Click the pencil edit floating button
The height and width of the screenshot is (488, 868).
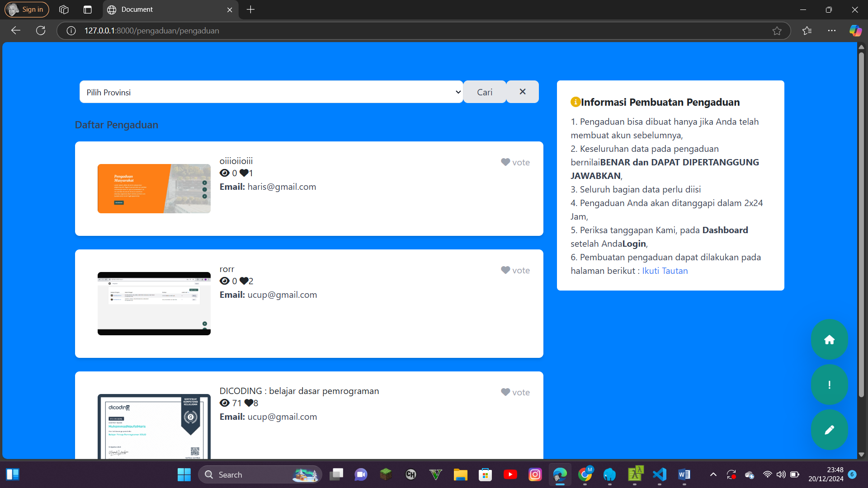(829, 430)
